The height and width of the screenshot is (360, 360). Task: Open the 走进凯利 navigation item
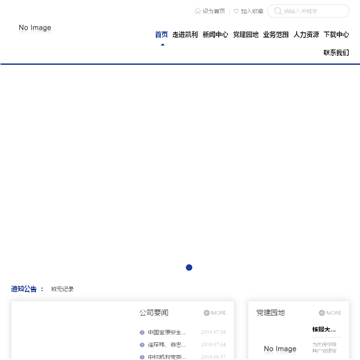(185, 35)
